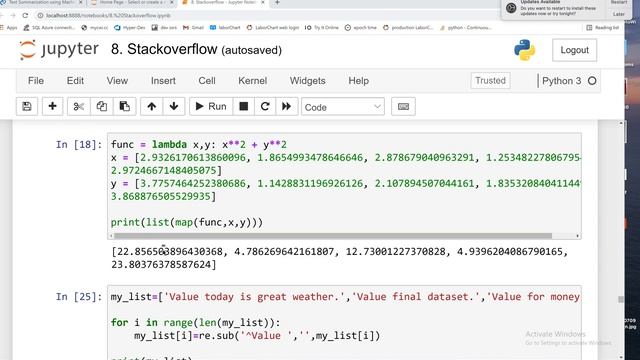The height and width of the screenshot is (360, 640).
Task: Open the Cell menu
Action: (x=207, y=81)
